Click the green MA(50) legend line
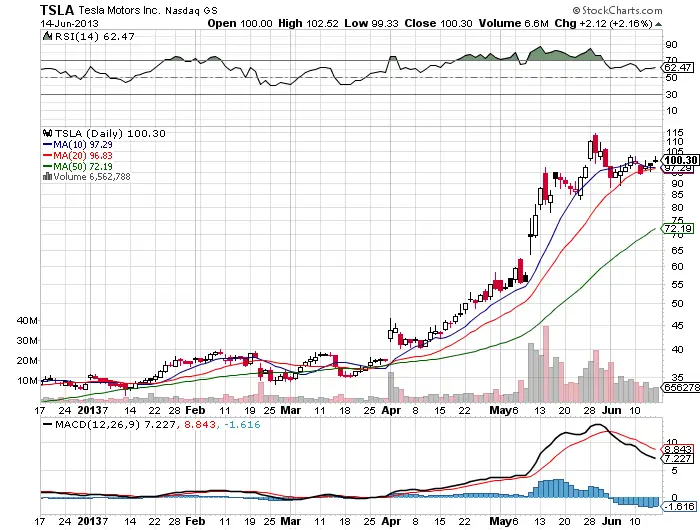 click(48, 166)
